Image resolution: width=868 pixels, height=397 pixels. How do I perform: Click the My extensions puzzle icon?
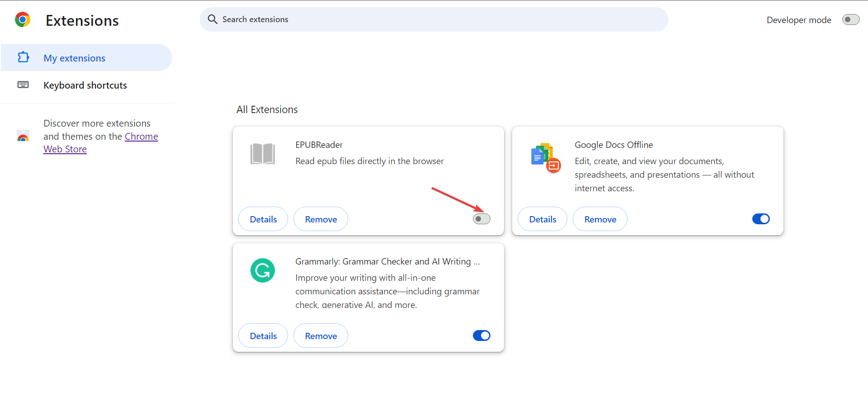(x=23, y=57)
